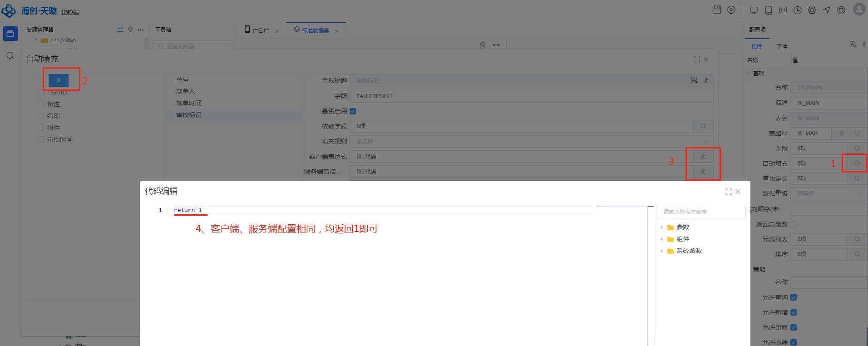868x346 pixels.
Task: Switch to the 事件 tab
Action: click(x=782, y=46)
